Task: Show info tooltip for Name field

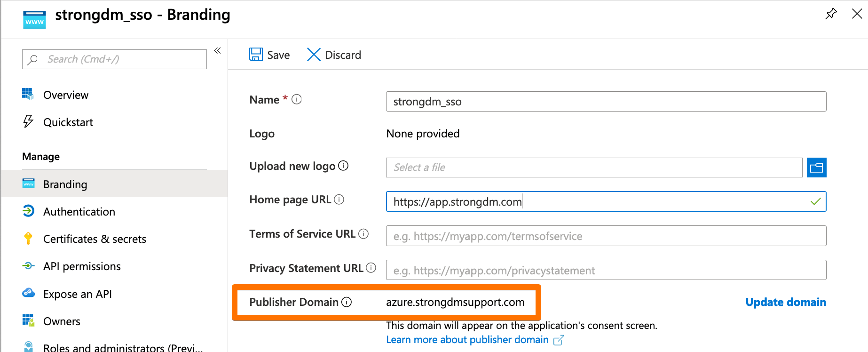Action: coord(296,99)
